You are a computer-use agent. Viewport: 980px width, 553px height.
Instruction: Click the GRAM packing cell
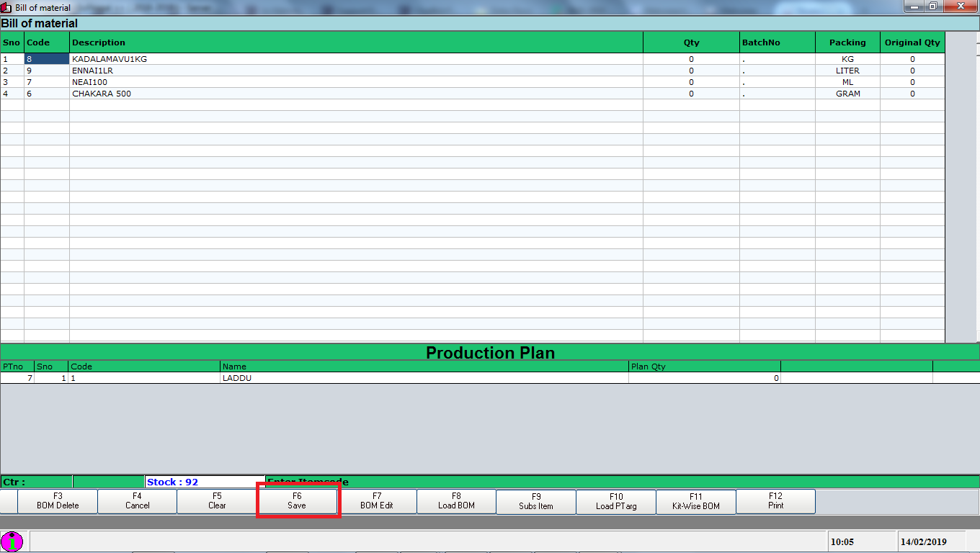[847, 94]
